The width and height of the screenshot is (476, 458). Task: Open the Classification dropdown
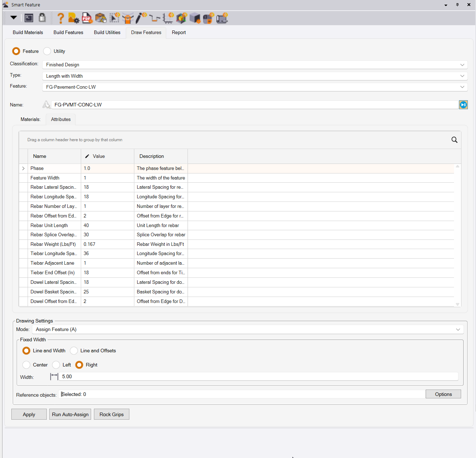(x=254, y=65)
